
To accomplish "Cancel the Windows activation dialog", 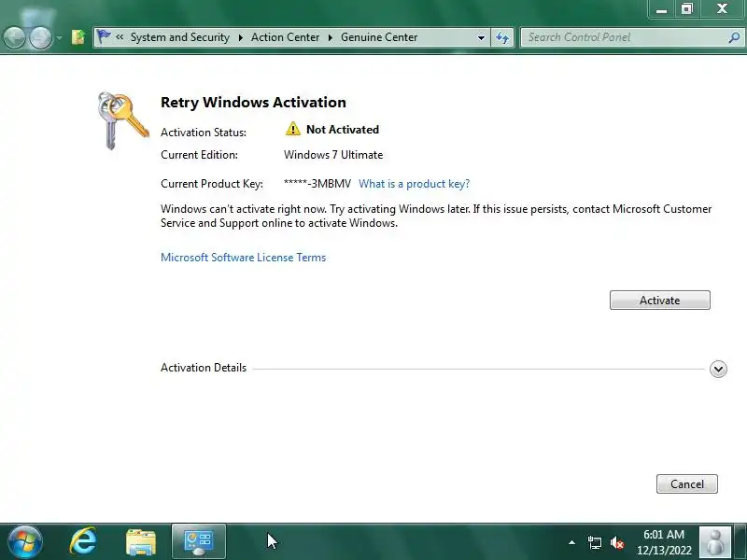I will (x=687, y=483).
